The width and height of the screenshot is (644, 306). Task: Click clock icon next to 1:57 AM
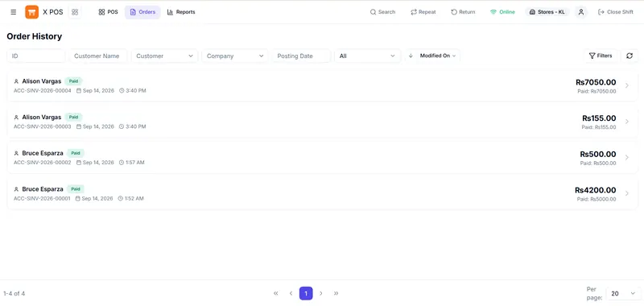pyautogui.click(x=122, y=163)
